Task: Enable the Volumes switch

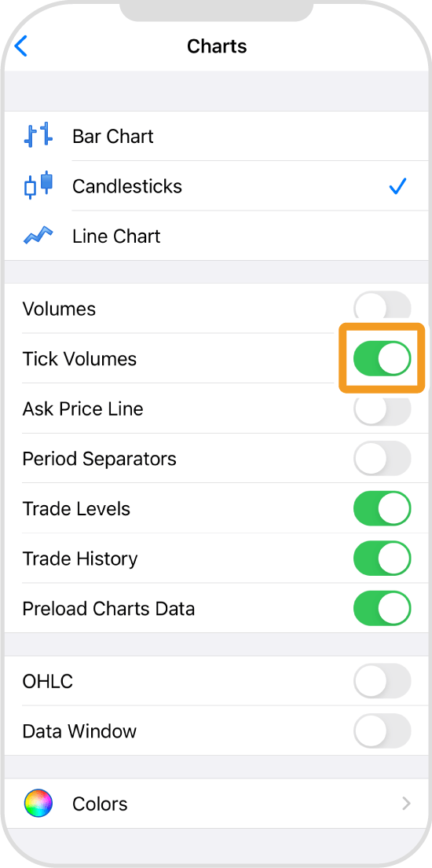Action: pos(383,309)
